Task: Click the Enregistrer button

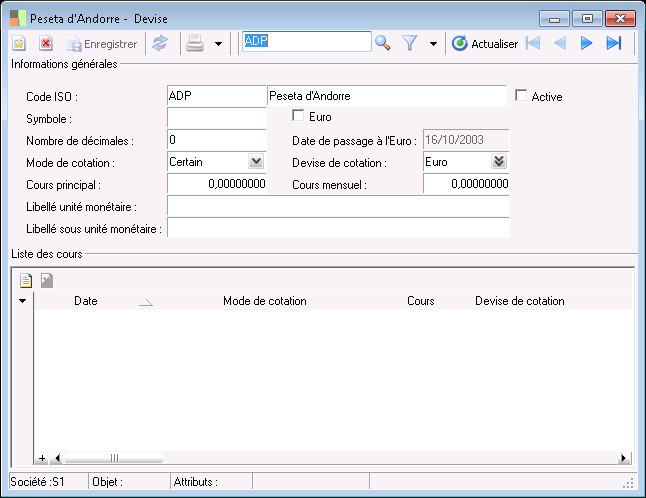Action: [101, 43]
